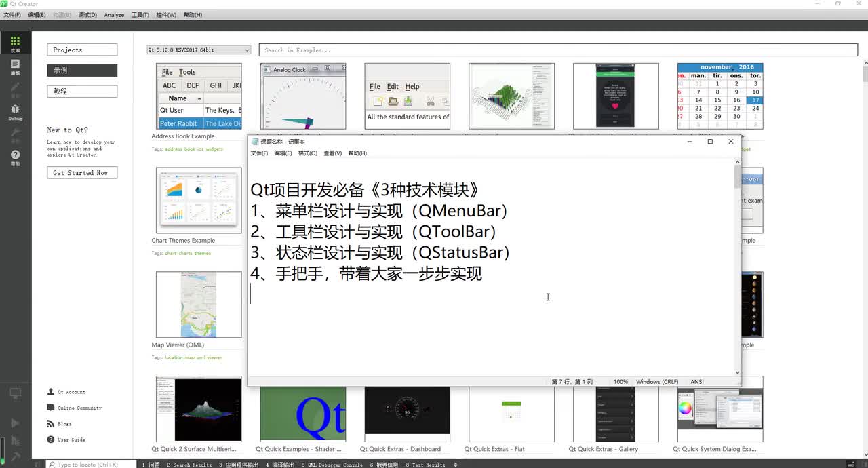The height and width of the screenshot is (468, 868).
Task: Open the Help (帮助) mode question-mark icon
Action: pos(15,155)
